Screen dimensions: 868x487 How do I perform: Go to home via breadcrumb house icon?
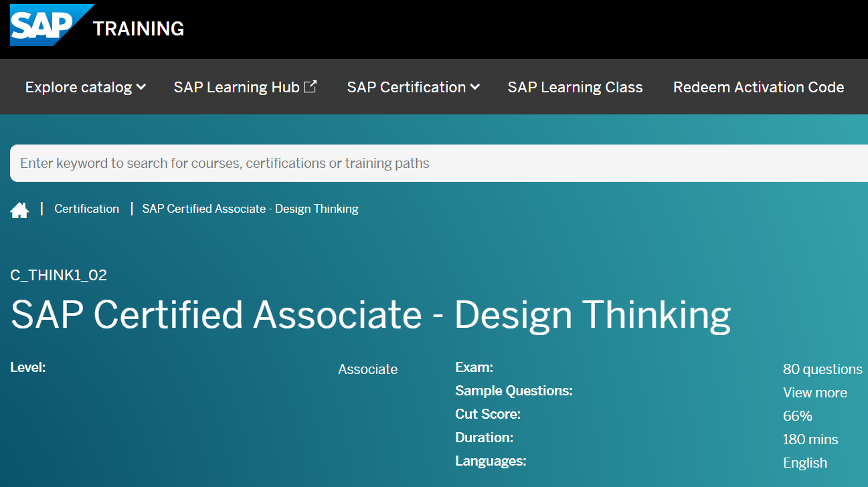point(19,211)
